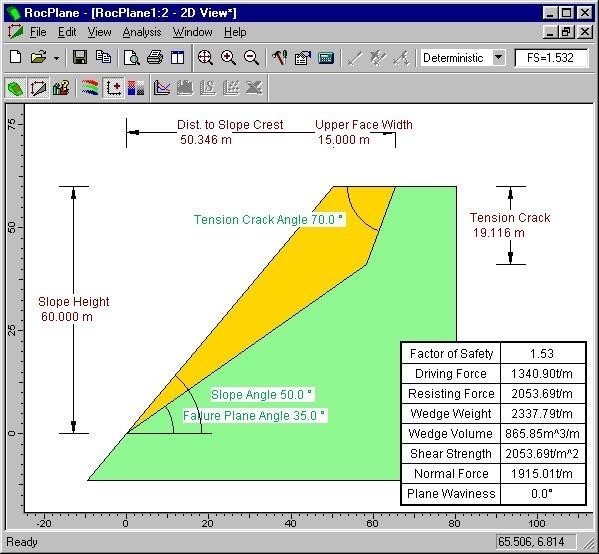599x554 pixels.
Task: Click the Zoom In magnifier icon
Action: pos(228,58)
